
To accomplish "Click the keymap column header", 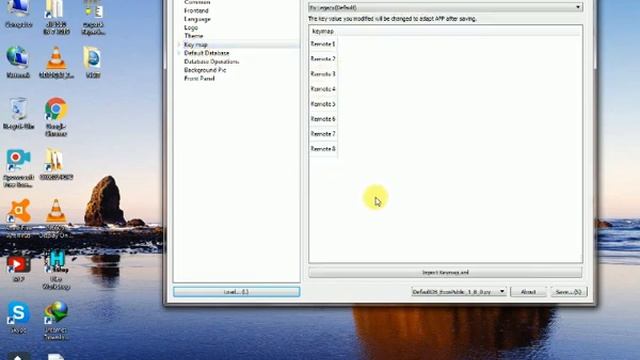I will point(323,31).
